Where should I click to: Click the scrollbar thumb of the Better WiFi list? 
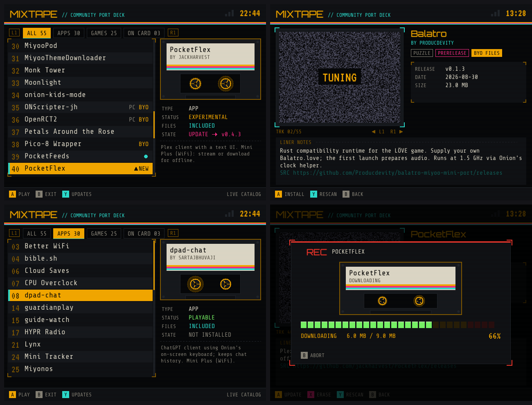click(x=154, y=265)
